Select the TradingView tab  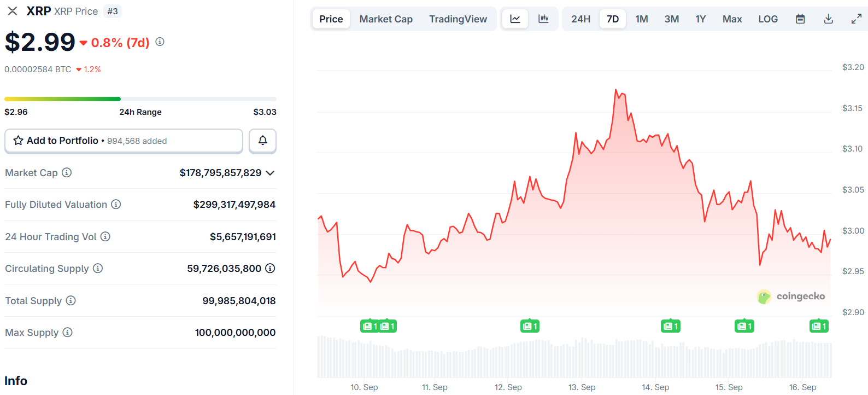point(458,19)
